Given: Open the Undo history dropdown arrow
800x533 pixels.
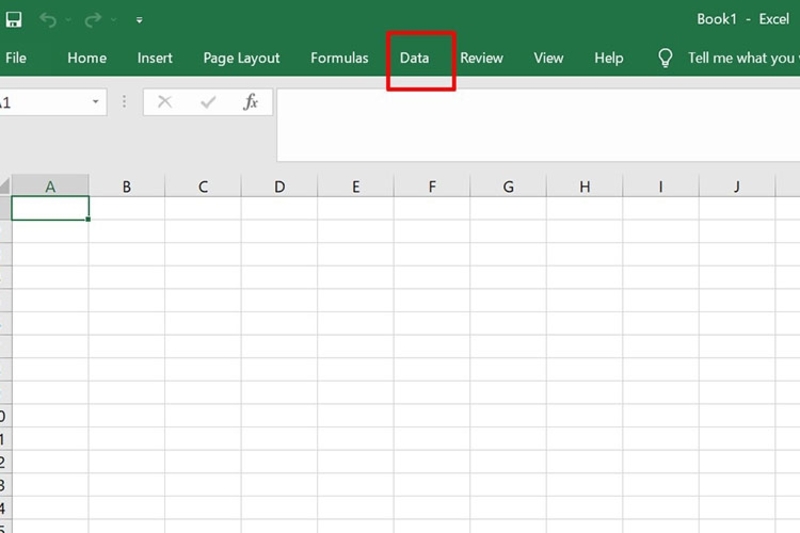Looking at the screenshot, I should pyautogui.click(x=68, y=20).
